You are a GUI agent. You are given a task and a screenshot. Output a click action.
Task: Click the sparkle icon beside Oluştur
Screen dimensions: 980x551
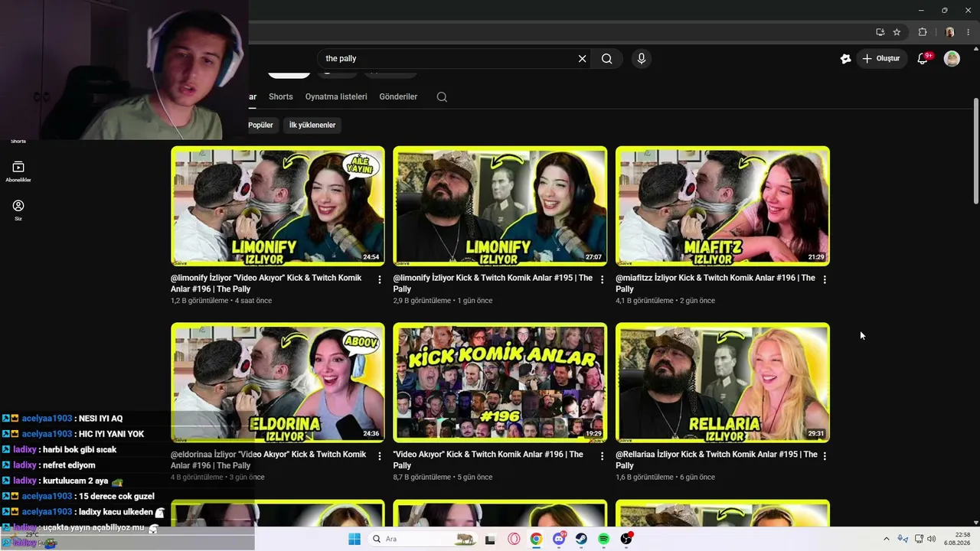point(845,59)
